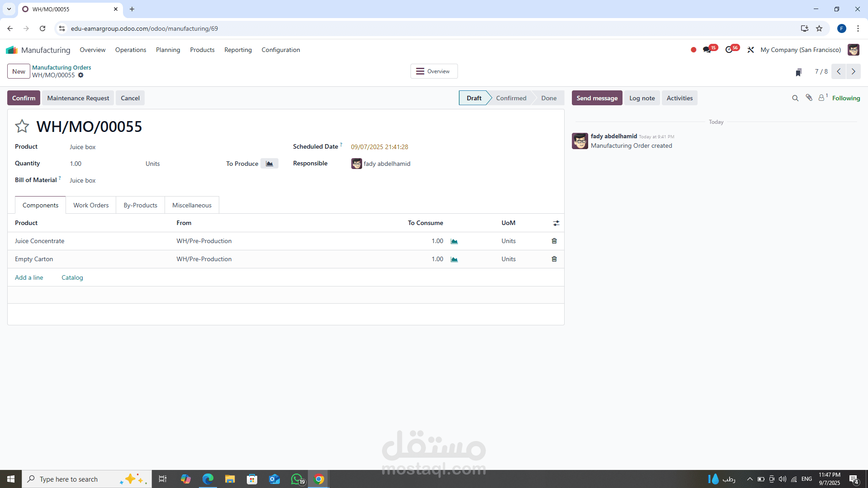The height and width of the screenshot is (488, 868).
Task: Click the gear icon next to WH/MO/00055 breadcrumb
Action: click(x=81, y=75)
